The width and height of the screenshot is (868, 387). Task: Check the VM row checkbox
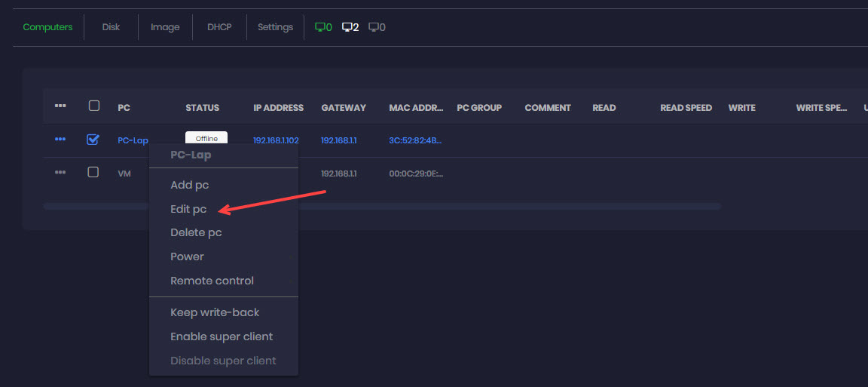pos(93,173)
